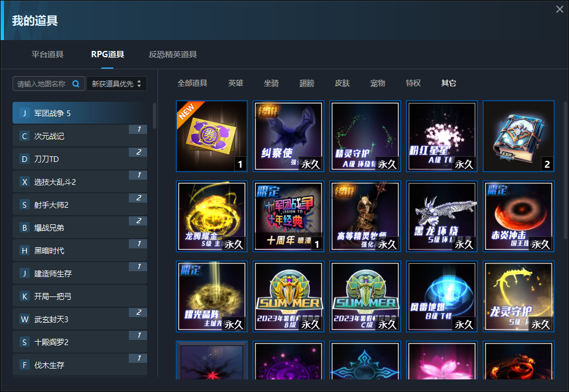Click the F letter icon for 伐木生存

[24, 365]
